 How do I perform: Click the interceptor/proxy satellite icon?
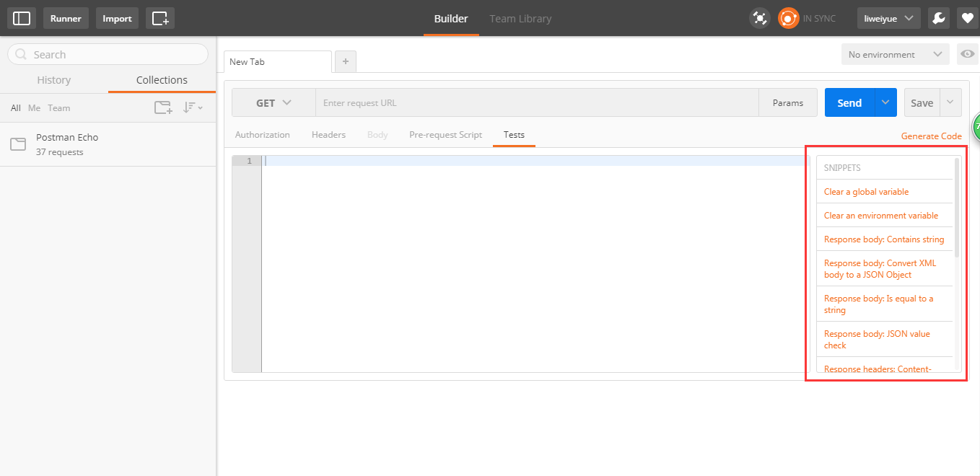click(x=759, y=18)
